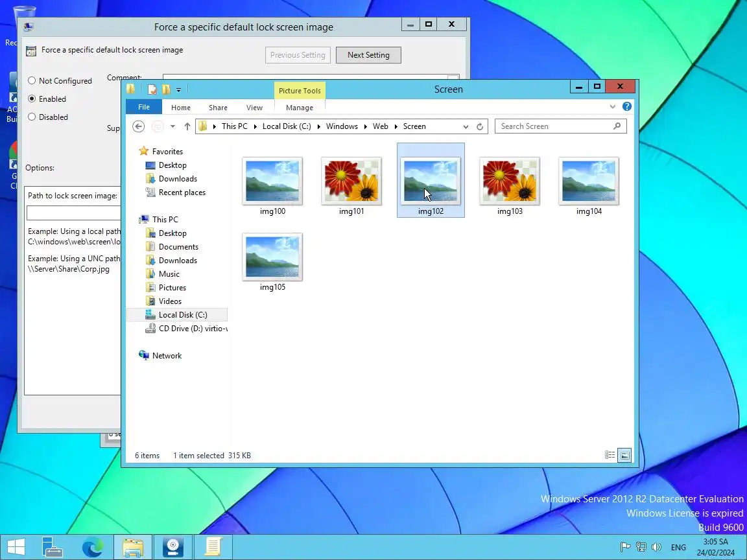Refresh the Screen folder view
Viewport: 747px width, 560px height.
point(480,126)
